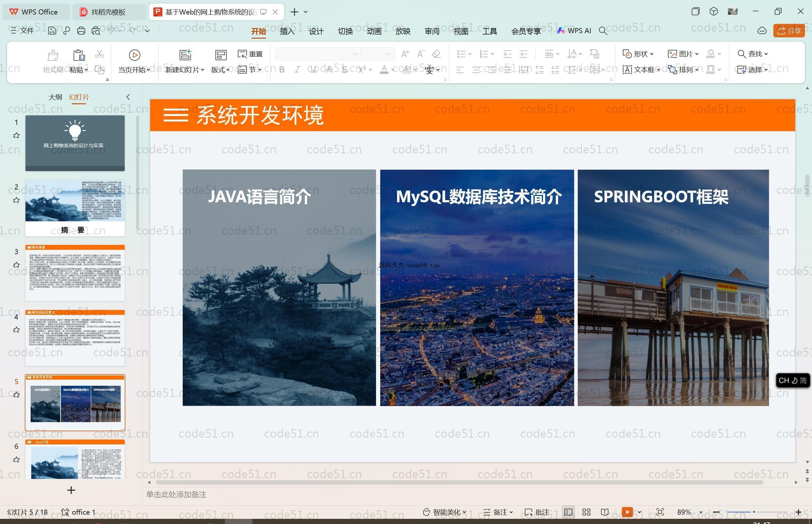
Task: Click font color A swatch
Action: pyautogui.click(x=384, y=69)
